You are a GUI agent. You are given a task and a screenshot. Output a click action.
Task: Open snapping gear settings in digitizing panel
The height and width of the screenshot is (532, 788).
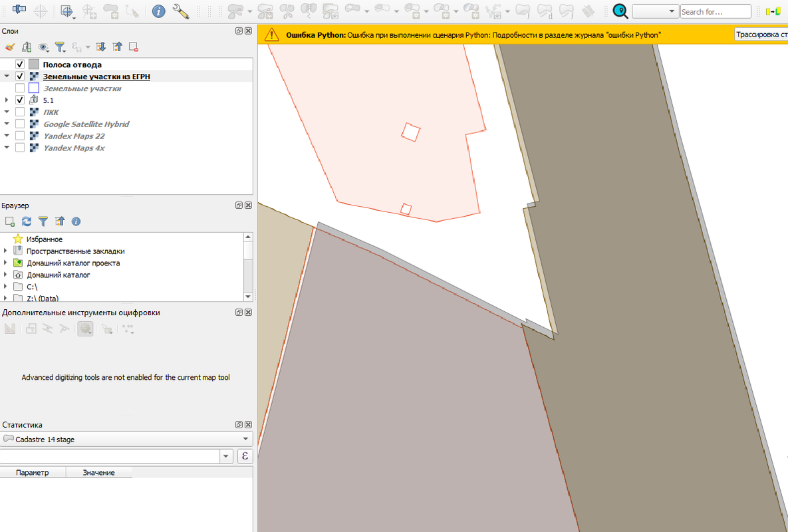85,329
